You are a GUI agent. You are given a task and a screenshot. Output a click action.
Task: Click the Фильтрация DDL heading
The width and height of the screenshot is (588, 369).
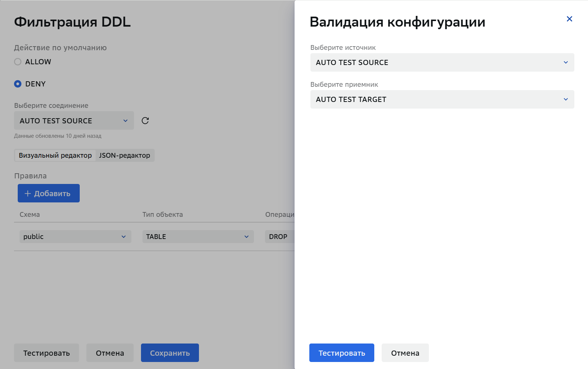(x=72, y=22)
